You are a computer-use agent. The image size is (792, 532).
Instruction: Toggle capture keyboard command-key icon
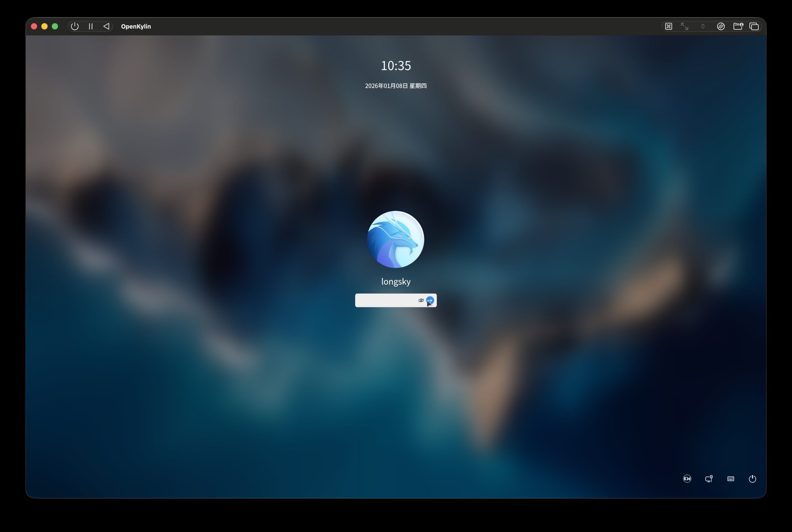[669, 27]
